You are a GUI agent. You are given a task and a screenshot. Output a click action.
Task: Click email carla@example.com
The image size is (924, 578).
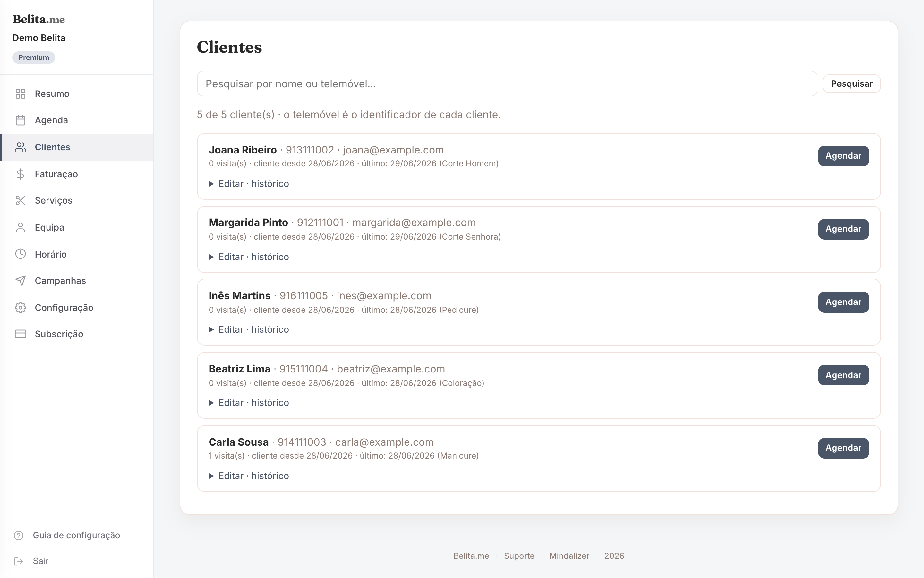point(384,442)
